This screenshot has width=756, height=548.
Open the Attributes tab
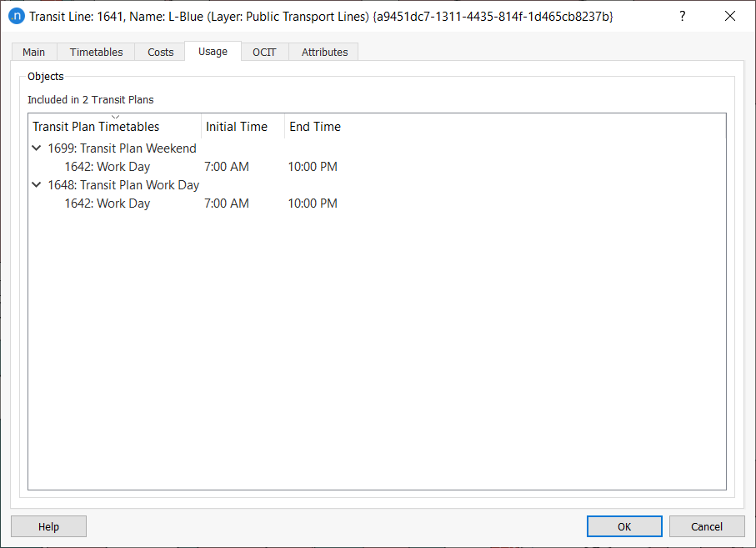pyautogui.click(x=323, y=51)
